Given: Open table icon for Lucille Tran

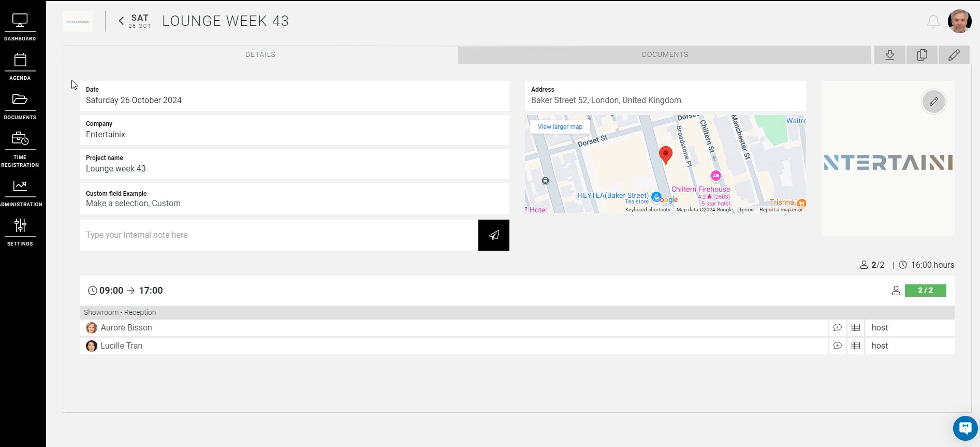Looking at the screenshot, I should [856, 346].
